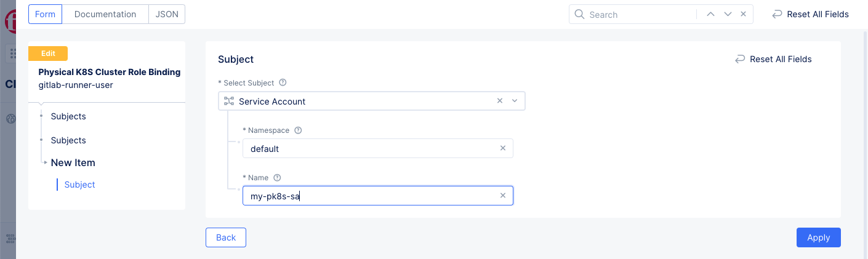Switch to the JSON tab
This screenshot has height=259, width=868.
pyautogui.click(x=167, y=14)
